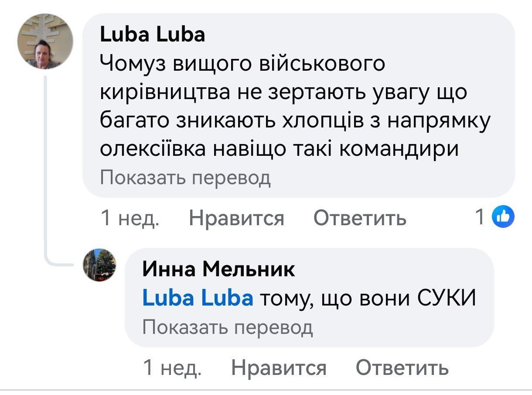Open the timestamp '1 нед.' of Инна's reply
532x395 pixels.
[172, 368]
